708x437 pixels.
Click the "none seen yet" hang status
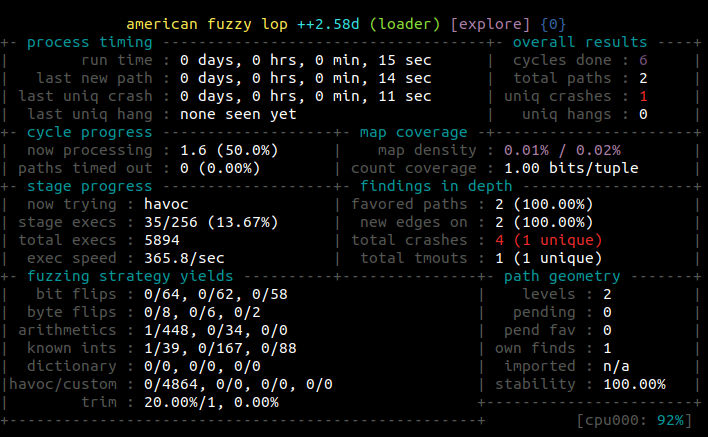(x=238, y=114)
